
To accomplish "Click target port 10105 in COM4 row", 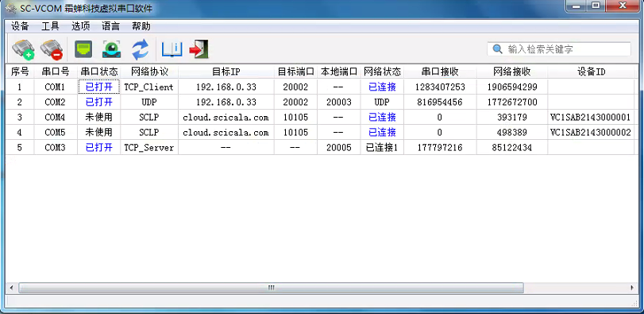I will point(295,118).
